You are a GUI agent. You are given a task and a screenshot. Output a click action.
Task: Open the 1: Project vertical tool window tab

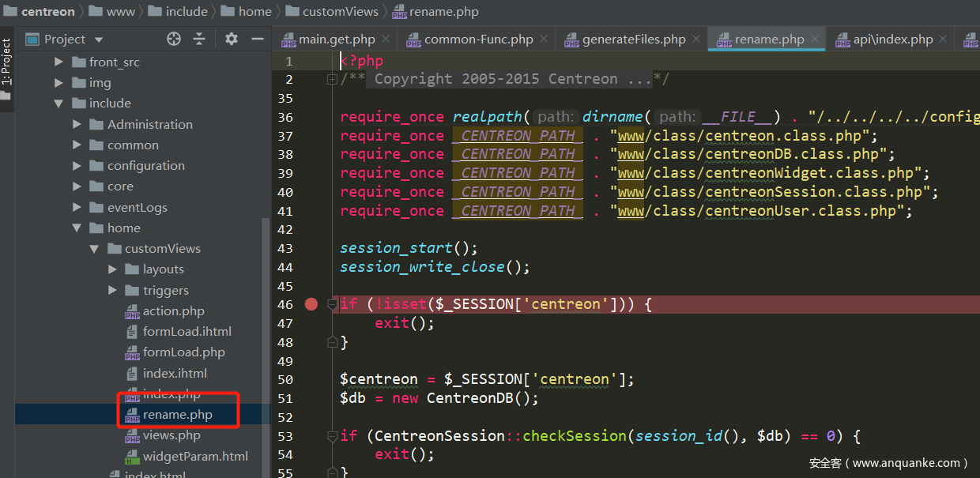tap(6, 62)
